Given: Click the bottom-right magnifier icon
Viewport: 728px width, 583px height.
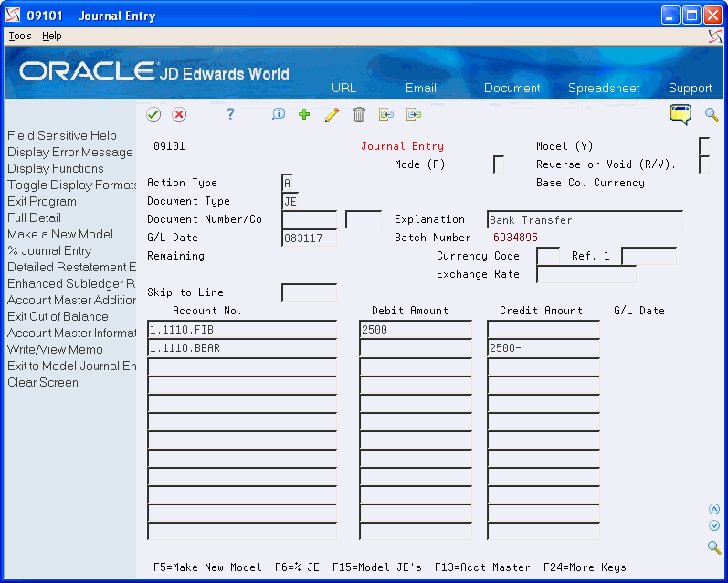Looking at the screenshot, I should pos(714,547).
